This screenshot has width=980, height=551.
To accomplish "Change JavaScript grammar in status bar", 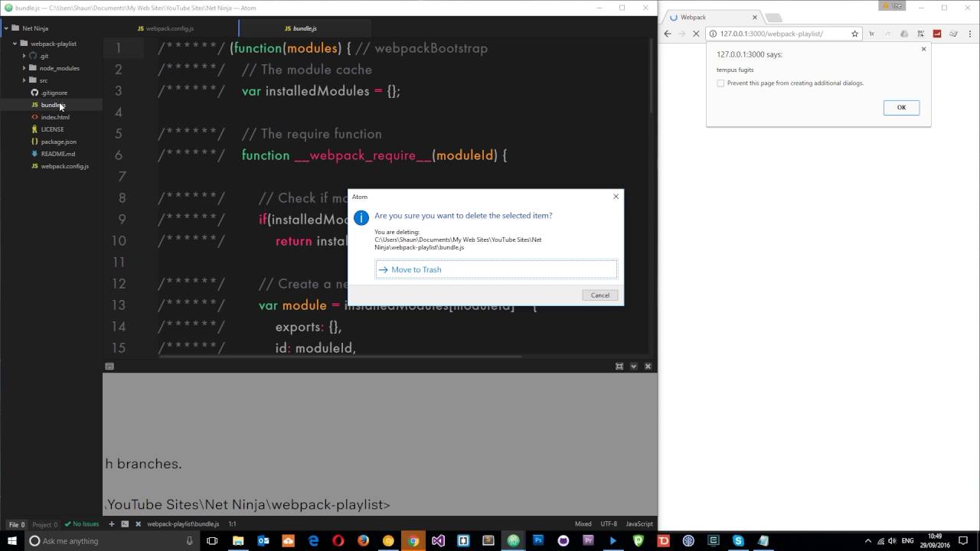I will click(639, 524).
